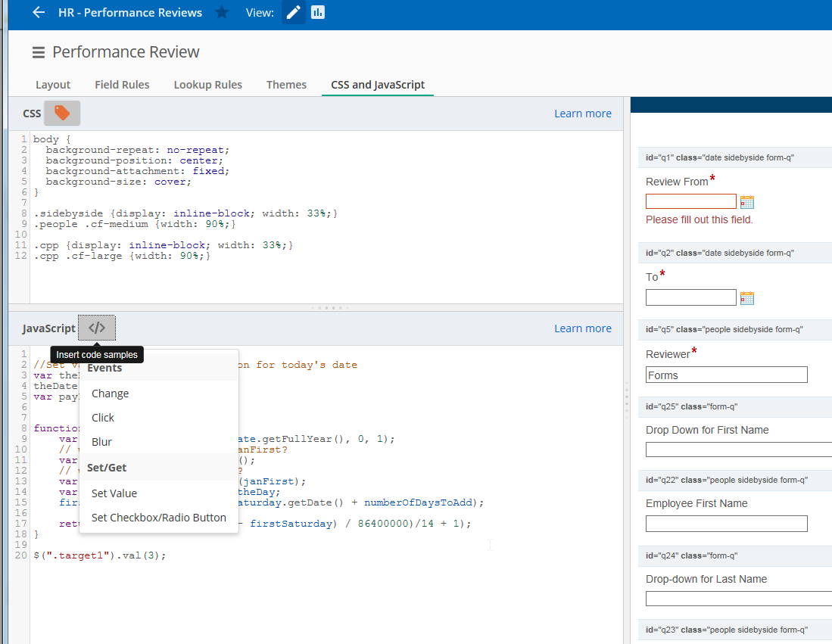This screenshot has width=832, height=644.
Task: Open the Review From calendar picker
Action: point(747,201)
